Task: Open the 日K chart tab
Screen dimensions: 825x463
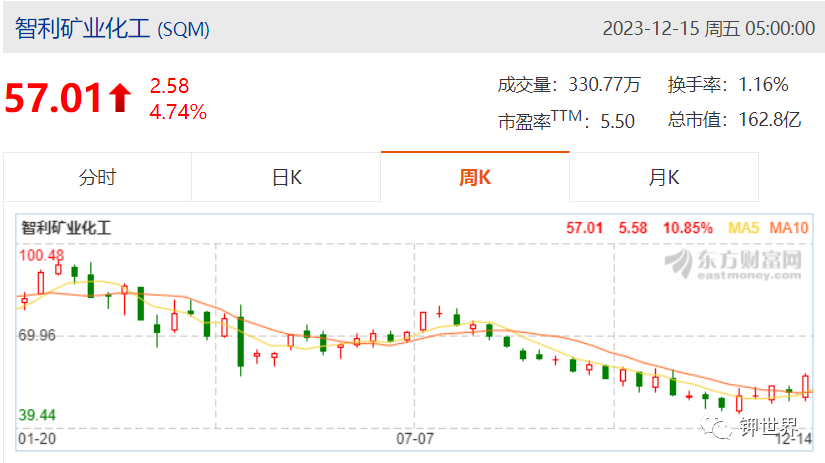Action: click(286, 177)
